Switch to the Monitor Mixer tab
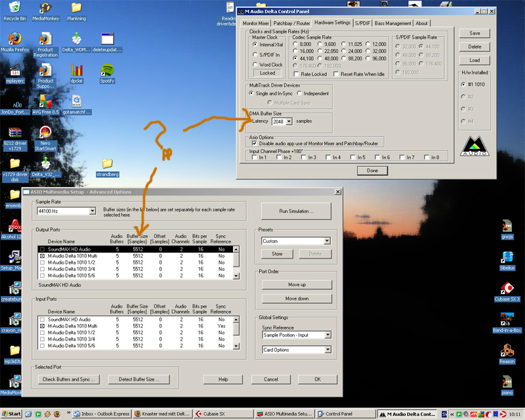The image size is (525, 420). [x=255, y=23]
